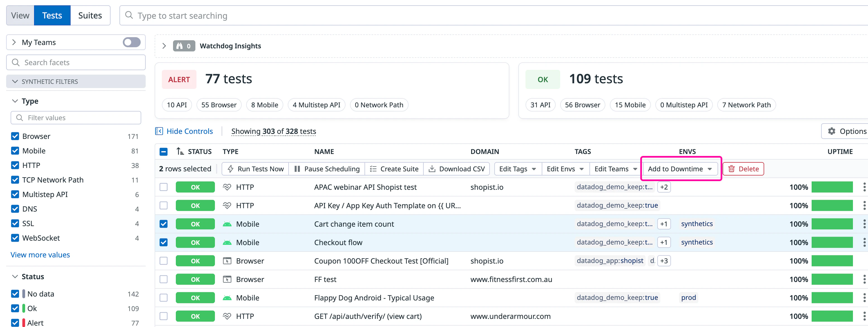Image resolution: width=868 pixels, height=327 pixels.
Task: Open the Edit Tags dropdown
Action: tap(517, 169)
